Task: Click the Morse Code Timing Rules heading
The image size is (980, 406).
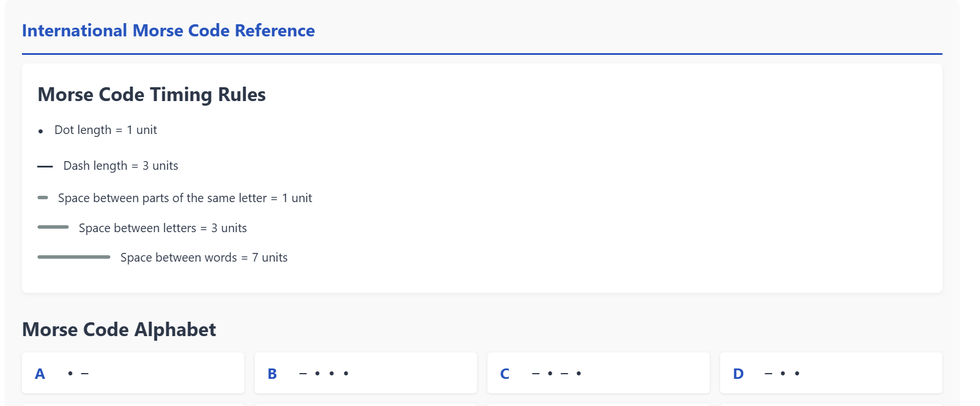Action: click(151, 95)
